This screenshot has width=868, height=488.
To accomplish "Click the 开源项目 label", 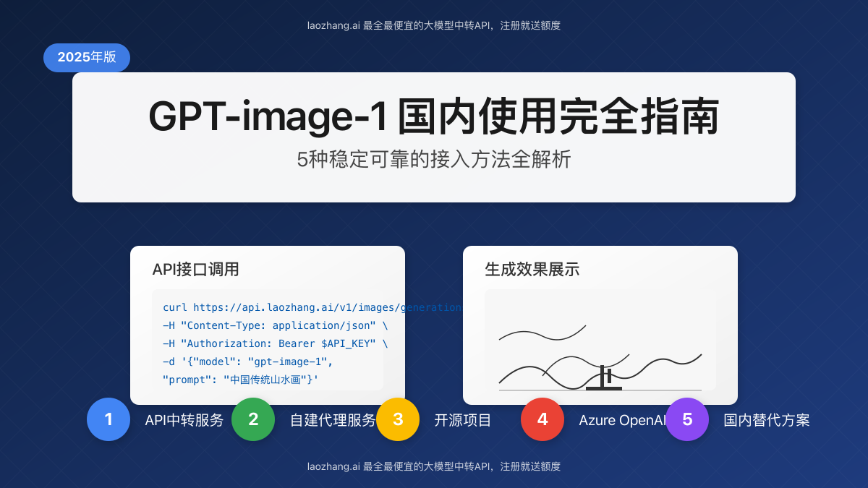I will (x=463, y=420).
